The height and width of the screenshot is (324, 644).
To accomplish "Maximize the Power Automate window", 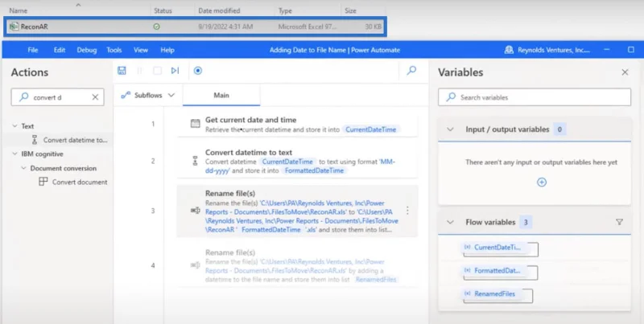I will coord(631,50).
